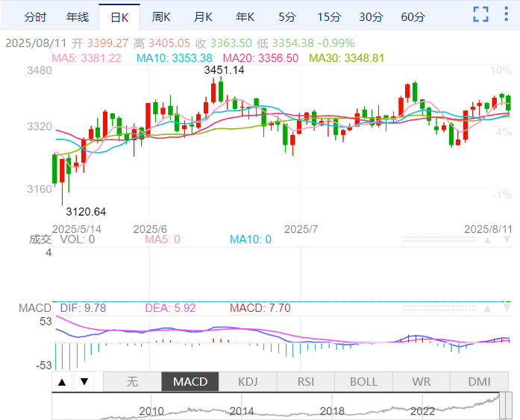520x420 pixels.
Task: Switch to the DMI indicator
Action: click(479, 381)
